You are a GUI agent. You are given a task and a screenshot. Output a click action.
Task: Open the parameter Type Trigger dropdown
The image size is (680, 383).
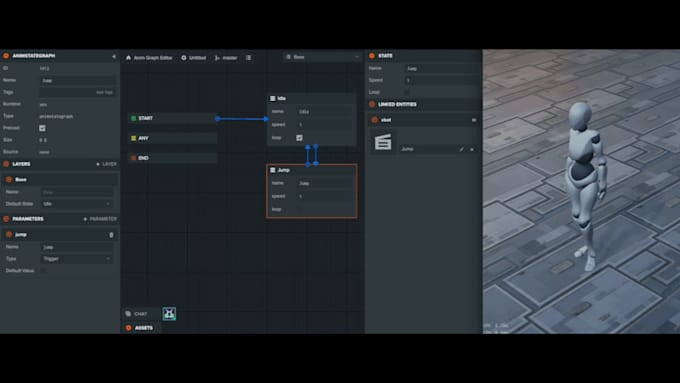pyautogui.click(x=77, y=259)
